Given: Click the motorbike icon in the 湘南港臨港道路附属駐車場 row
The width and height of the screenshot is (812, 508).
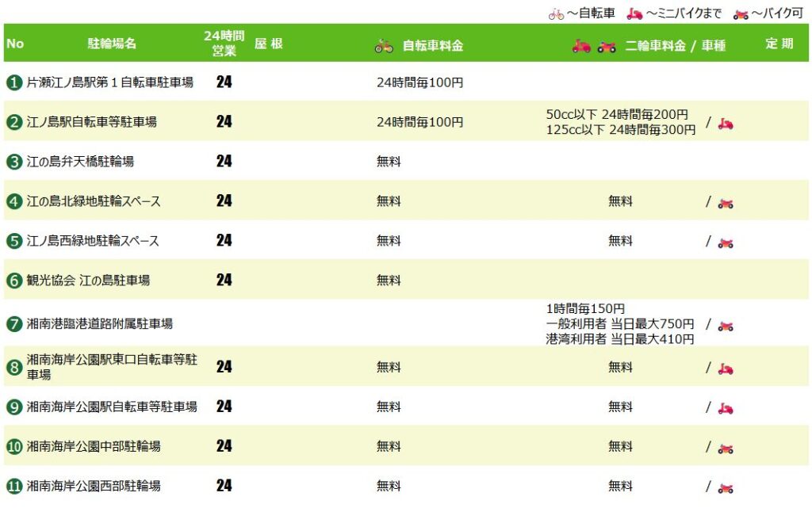Looking at the screenshot, I should click(726, 326).
